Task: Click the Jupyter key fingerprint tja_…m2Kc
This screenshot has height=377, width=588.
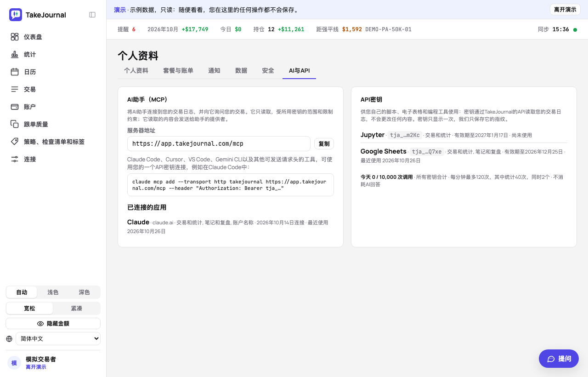Action: coord(405,135)
